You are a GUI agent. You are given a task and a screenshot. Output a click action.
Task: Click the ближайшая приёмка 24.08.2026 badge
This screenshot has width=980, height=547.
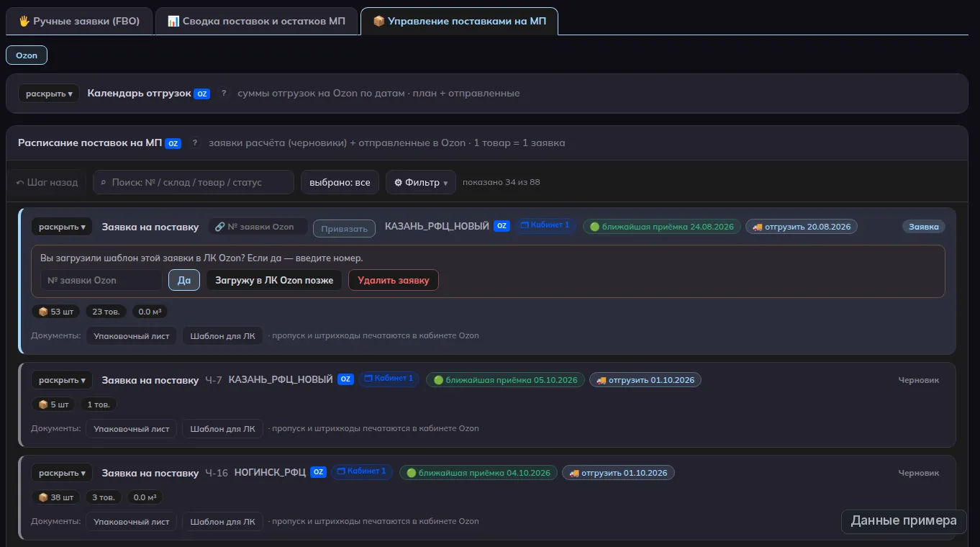662,227
